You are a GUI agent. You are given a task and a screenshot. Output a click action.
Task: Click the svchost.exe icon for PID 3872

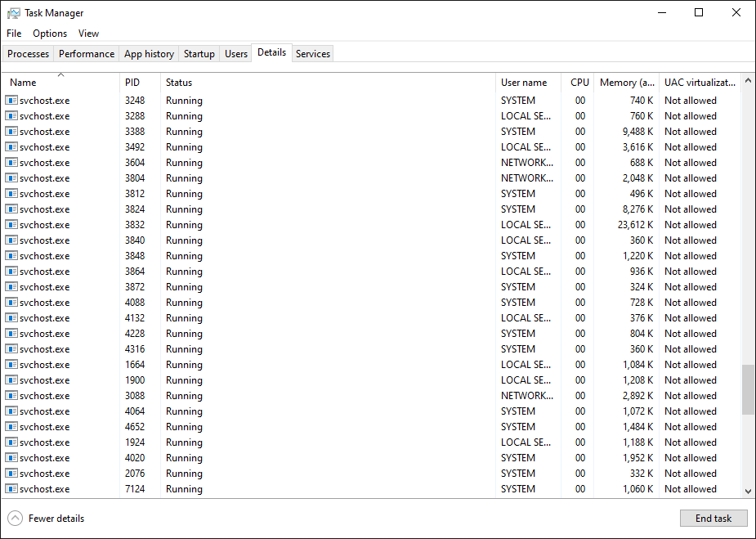(x=11, y=286)
